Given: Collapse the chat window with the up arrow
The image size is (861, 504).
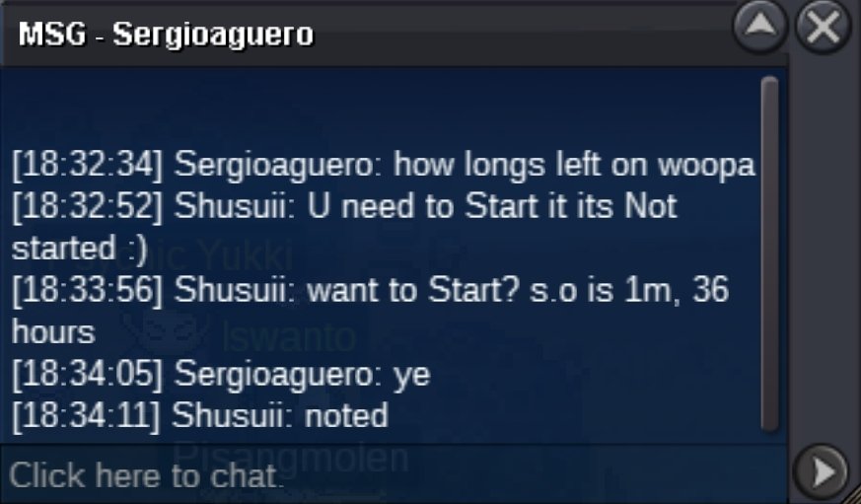Looking at the screenshot, I should pos(760,26).
